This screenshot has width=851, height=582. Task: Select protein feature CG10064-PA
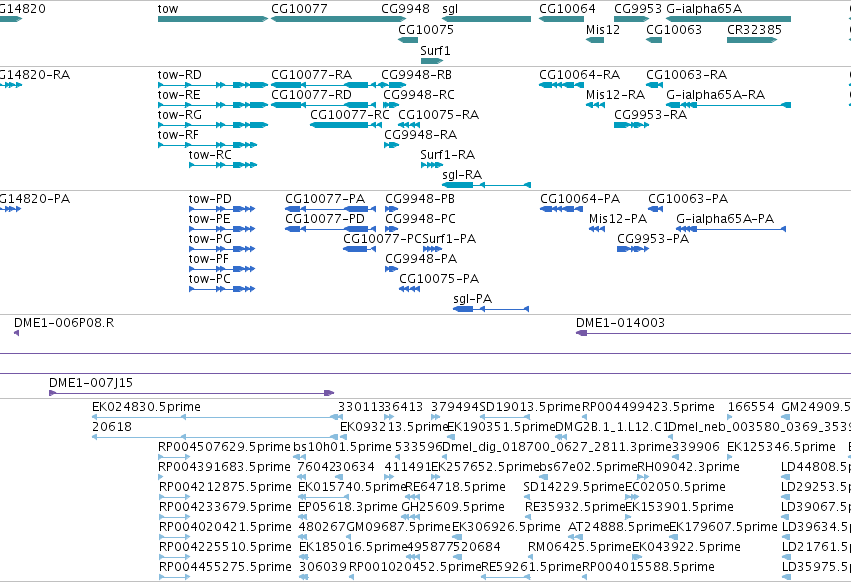pyautogui.click(x=562, y=209)
